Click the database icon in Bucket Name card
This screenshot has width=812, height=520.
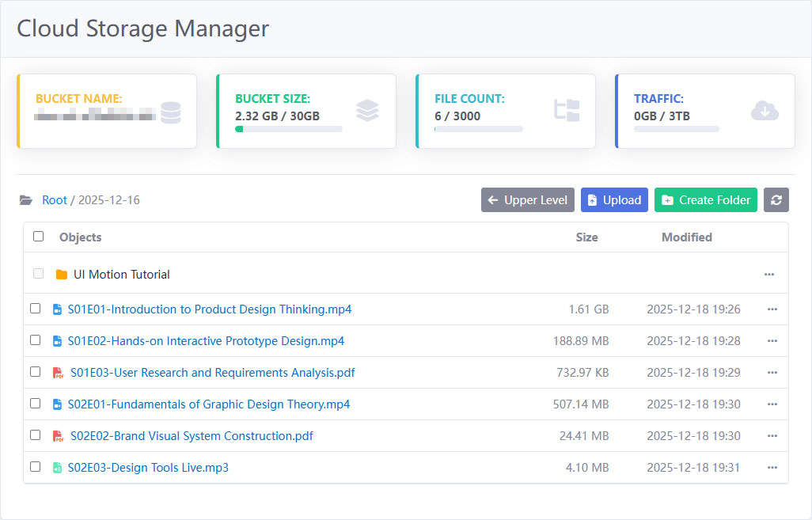(x=170, y=112)
